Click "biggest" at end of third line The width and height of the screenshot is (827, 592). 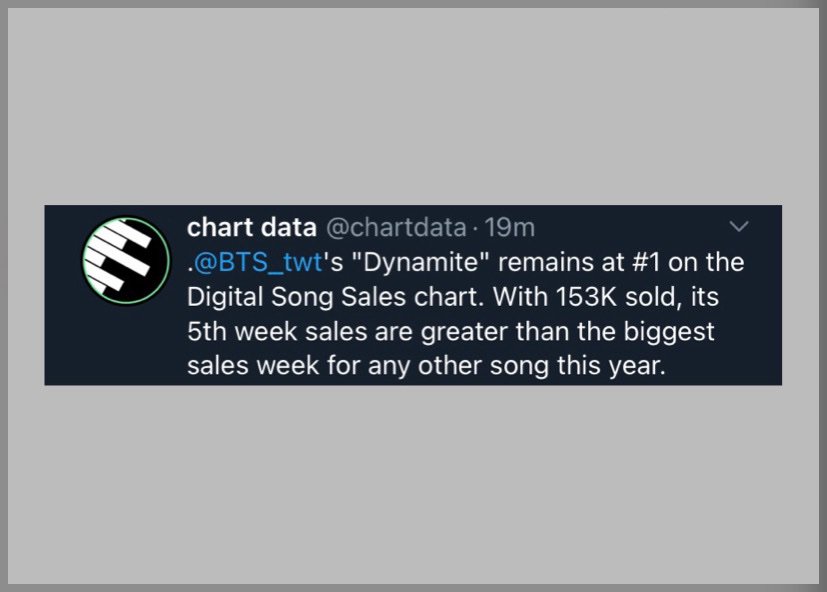coord(669,332)
